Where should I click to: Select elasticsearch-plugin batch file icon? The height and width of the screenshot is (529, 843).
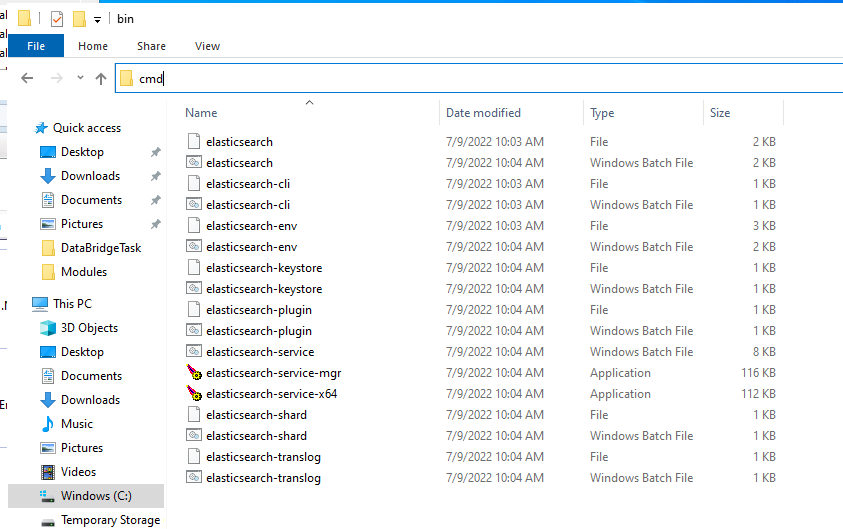[194, 330]
